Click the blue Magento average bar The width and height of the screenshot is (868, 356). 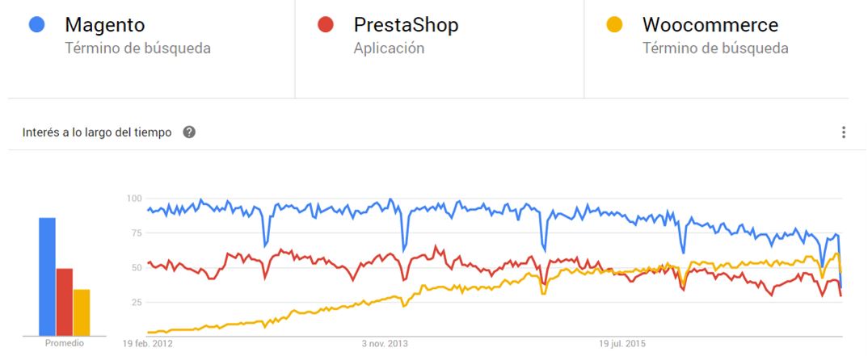pos(47,276)
